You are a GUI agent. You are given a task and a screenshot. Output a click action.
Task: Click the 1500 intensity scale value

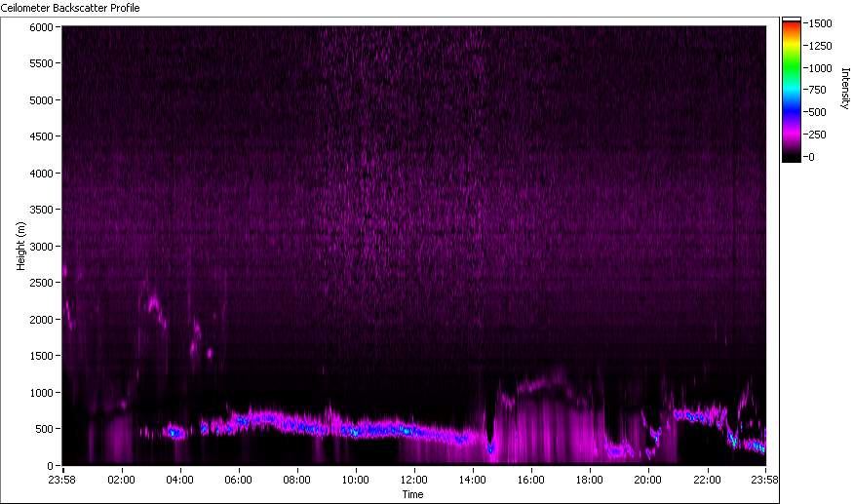pyautogui.click(x=821, y=23)
